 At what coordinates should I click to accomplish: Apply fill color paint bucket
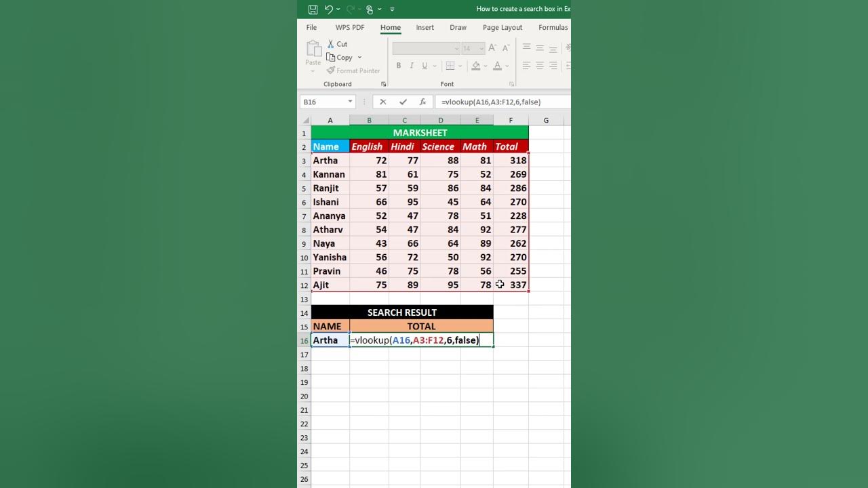(x=476, y=66)
